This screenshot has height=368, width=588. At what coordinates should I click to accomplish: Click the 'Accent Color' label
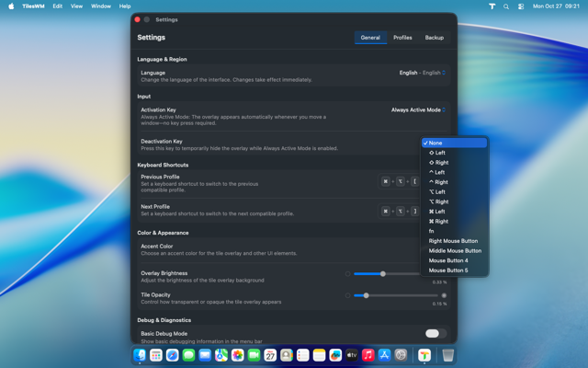pos(157,247)
